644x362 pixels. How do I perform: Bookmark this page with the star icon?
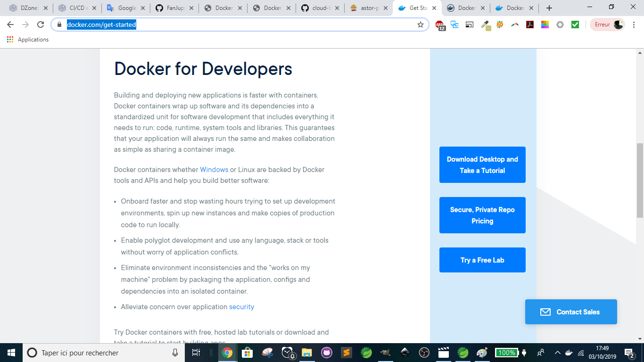pos(421,25)
